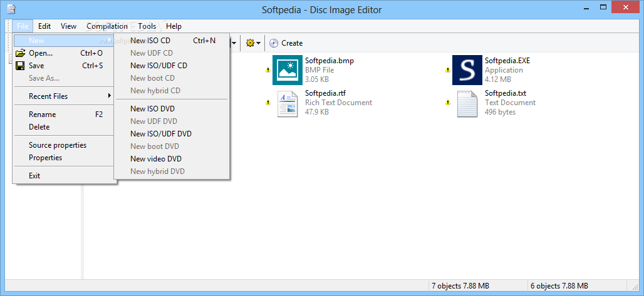
Task: Select the Softpedia.txt file name
Action: point(505,93)
